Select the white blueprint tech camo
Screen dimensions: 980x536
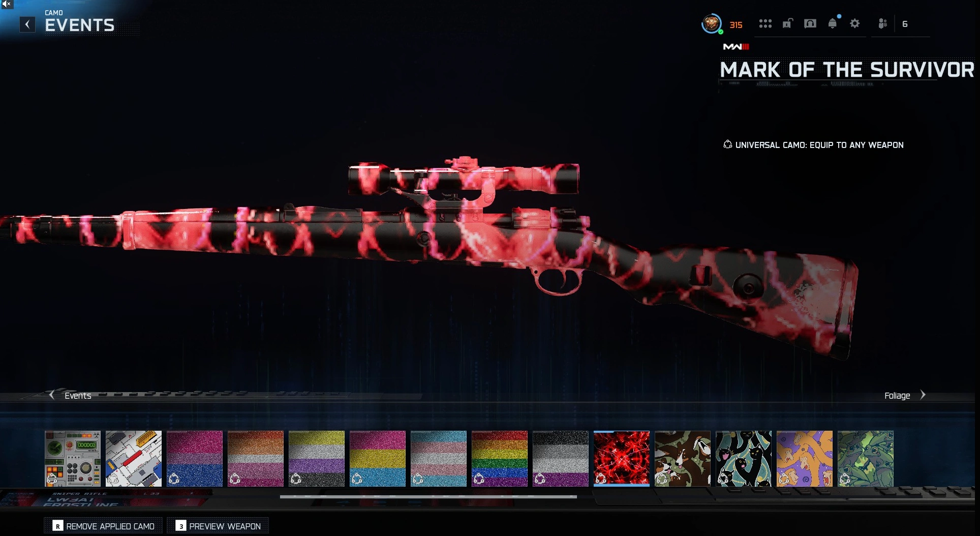tap(134, 459)
